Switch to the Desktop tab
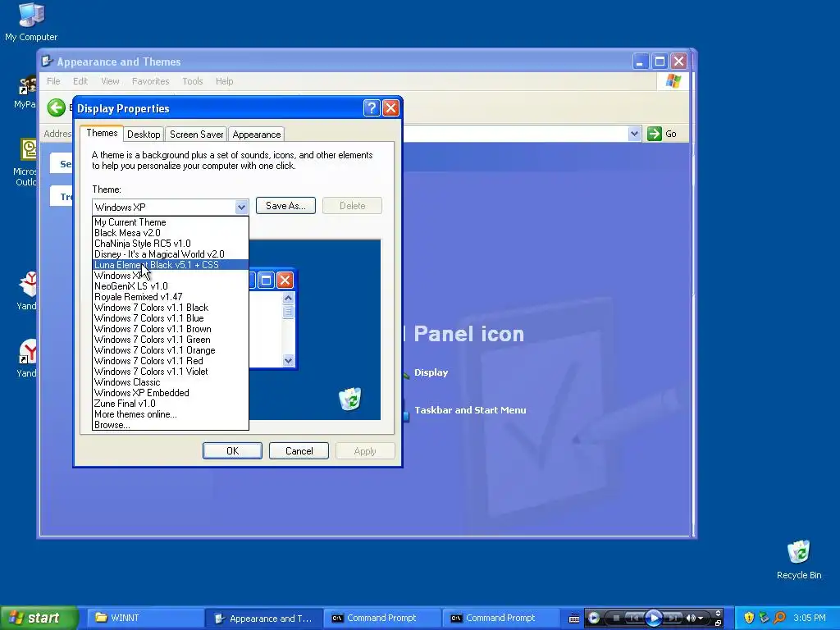840x630 pixels. tap(144, 135)
